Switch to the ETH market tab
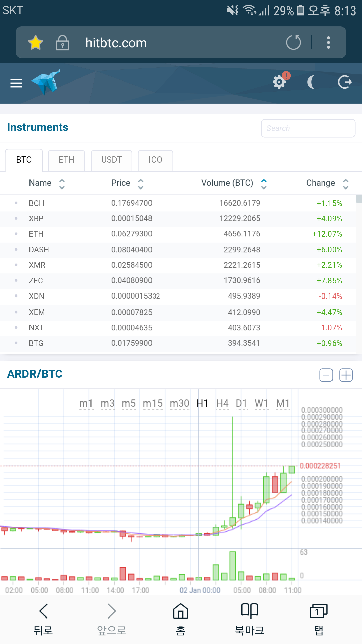The image size is (362, 644). pos(66,160)
